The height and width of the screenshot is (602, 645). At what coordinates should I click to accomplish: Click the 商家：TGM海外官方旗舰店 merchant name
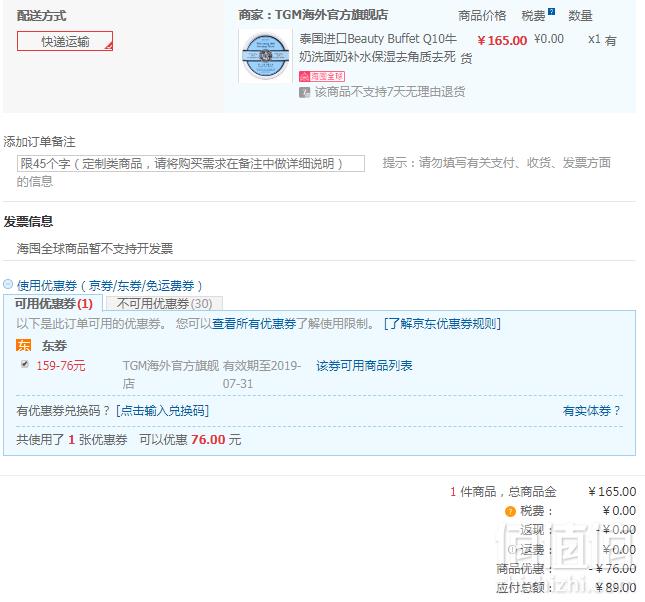(x=313, y=15)
